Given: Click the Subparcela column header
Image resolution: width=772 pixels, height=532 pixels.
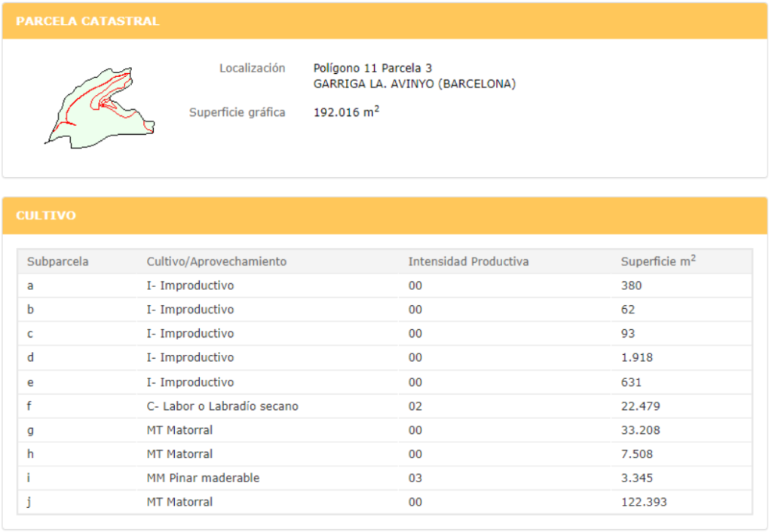Looking at the screenshot, I should pyautogui.click(x=58, y=261).
